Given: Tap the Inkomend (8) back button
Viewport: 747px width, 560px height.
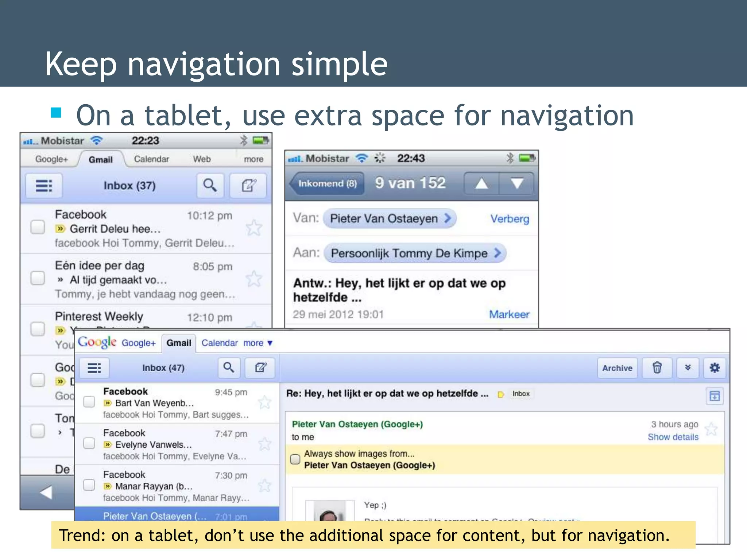Looking at the screenshot, I should [x=327, y=183].
